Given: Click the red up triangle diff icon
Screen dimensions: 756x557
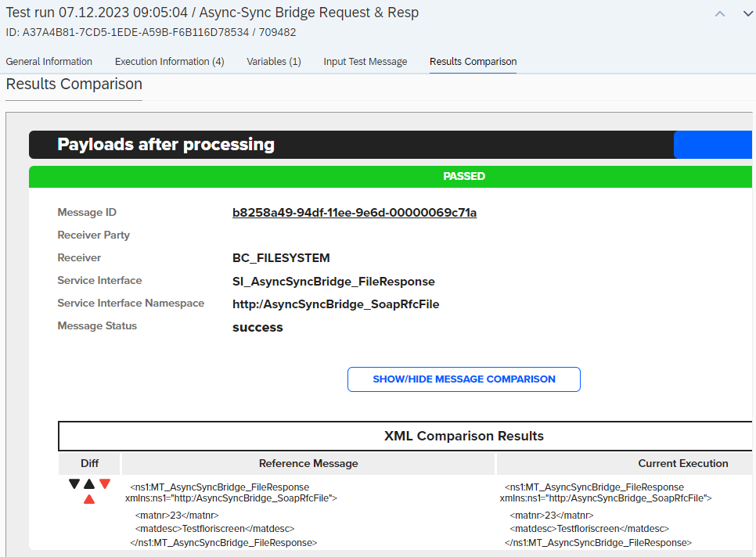Looking at the screenshot, I should [x=89, y=499].
